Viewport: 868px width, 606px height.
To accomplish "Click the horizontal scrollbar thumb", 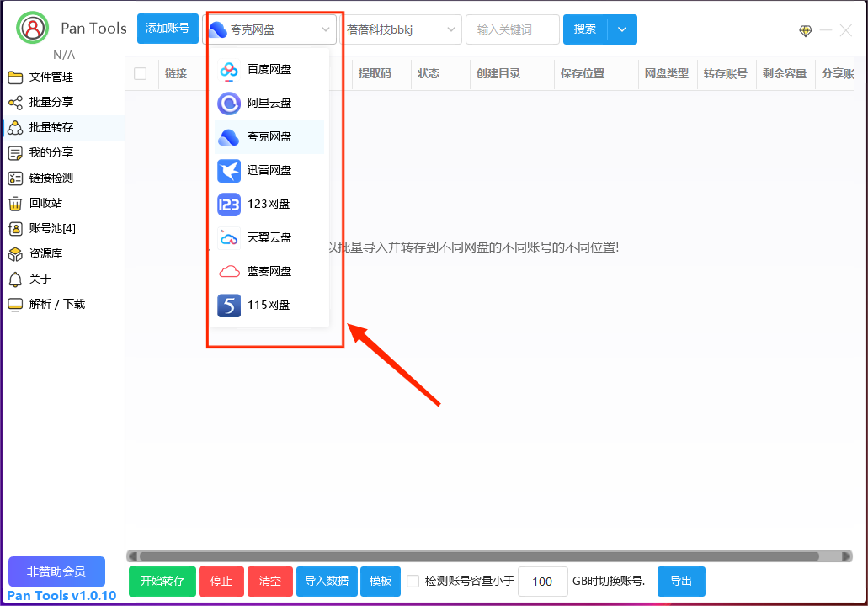I will pos(479,556).
